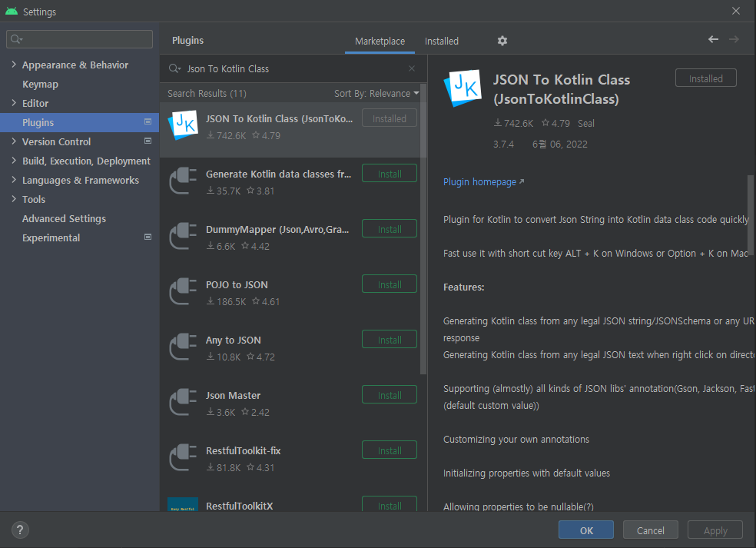Click plug icon of POJO to JSON
The height and width of the screenshot is (548, 756).
[x=183, y=291]
